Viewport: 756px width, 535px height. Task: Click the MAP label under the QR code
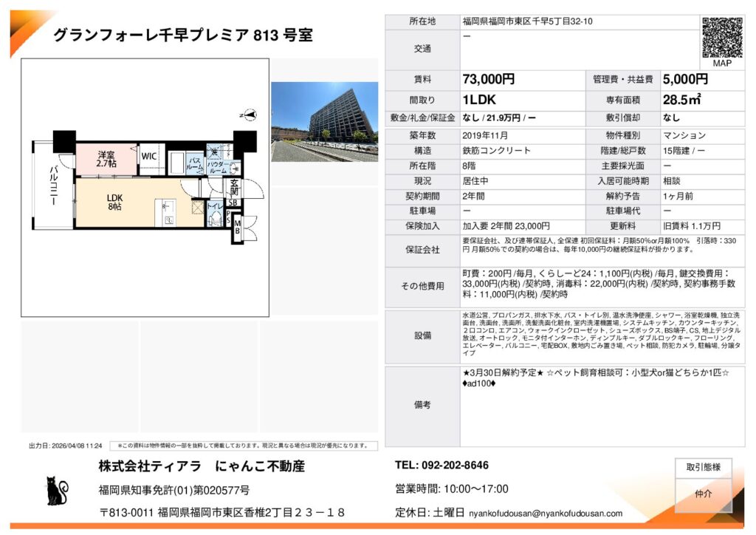(x=721, y=64)
